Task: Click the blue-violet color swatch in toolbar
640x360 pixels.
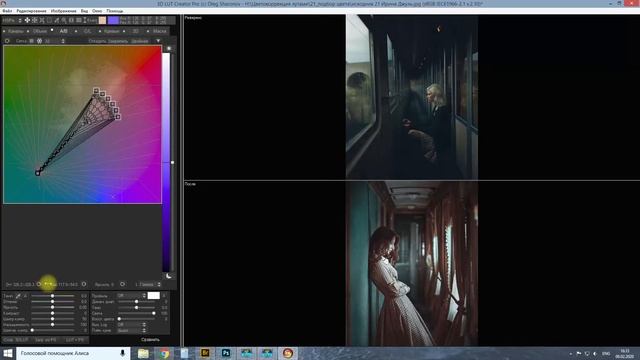Action: (113, 20)
